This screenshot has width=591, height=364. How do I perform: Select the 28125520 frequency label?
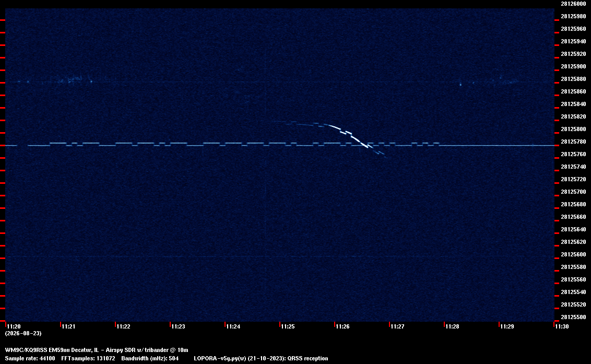(x=574, y=304)
